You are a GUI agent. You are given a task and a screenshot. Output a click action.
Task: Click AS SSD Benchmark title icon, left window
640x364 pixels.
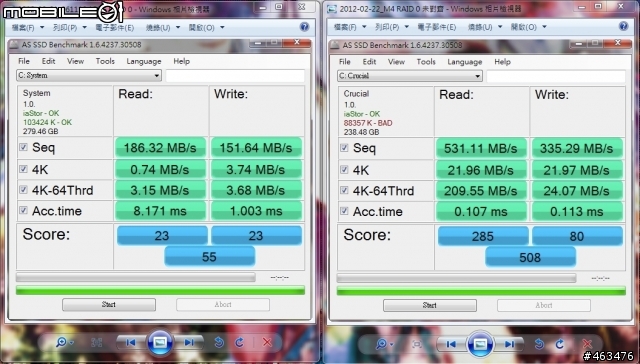[x=14, y=44]
